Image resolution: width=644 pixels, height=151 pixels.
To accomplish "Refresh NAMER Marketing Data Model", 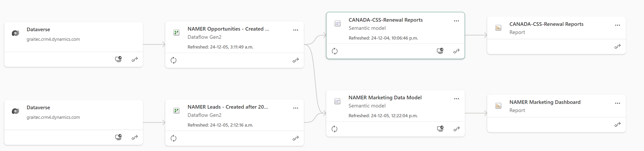I will pyautogui.click(x=334, y=129).
